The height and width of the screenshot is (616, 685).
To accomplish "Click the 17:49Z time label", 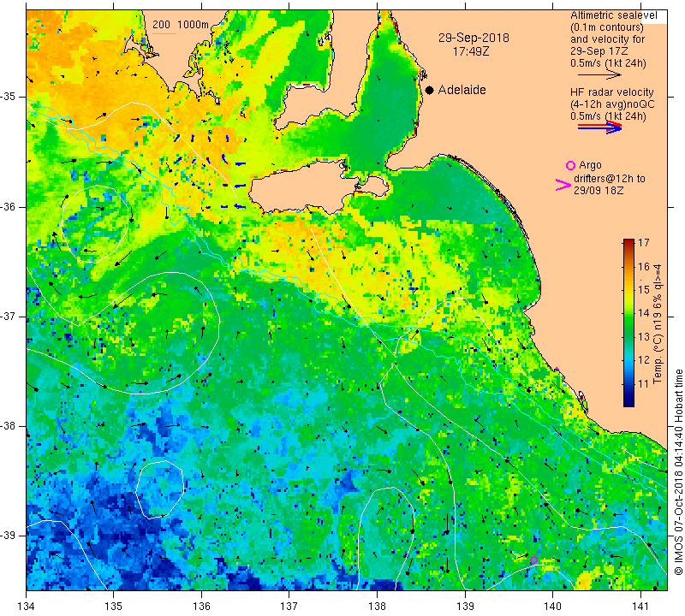I will (x=471, y=51).
